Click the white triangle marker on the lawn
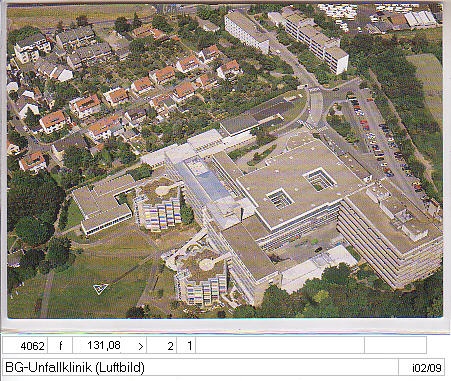The height and width of the screenshot is (381, 451). pyautogui.click(x=100, y=288)
